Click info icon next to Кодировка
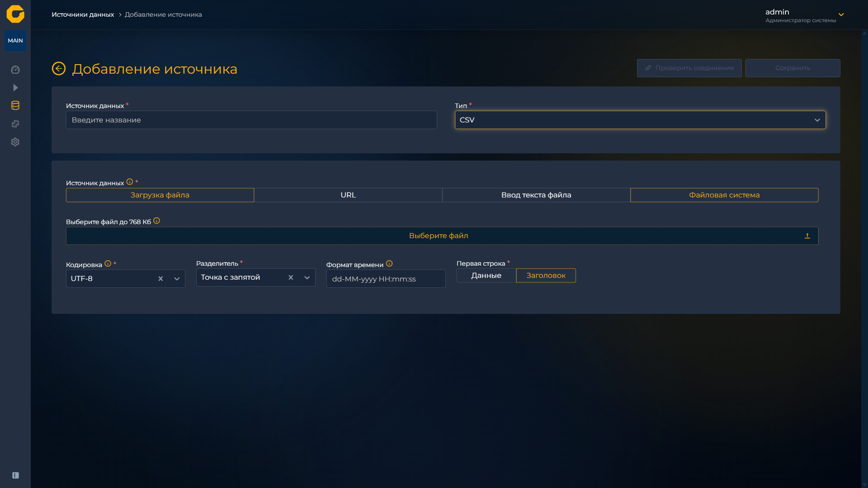Screen dimensions: 868x488 pos(108,263)
